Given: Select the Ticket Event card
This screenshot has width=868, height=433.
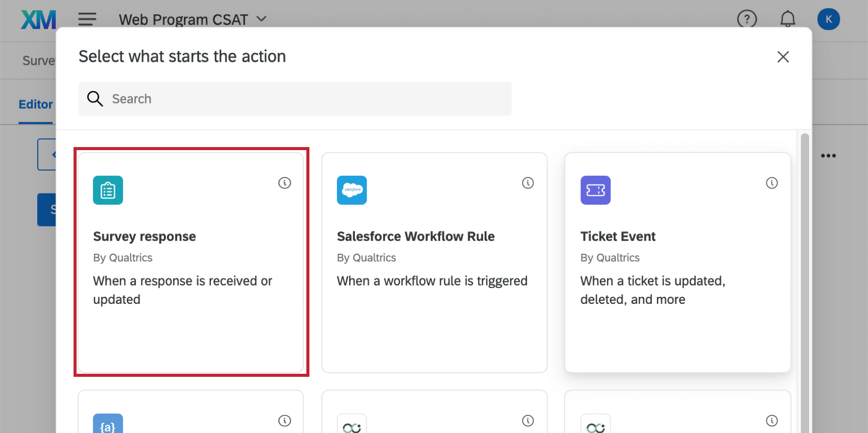Looking at the screenshot, I should tap(678, 262).
